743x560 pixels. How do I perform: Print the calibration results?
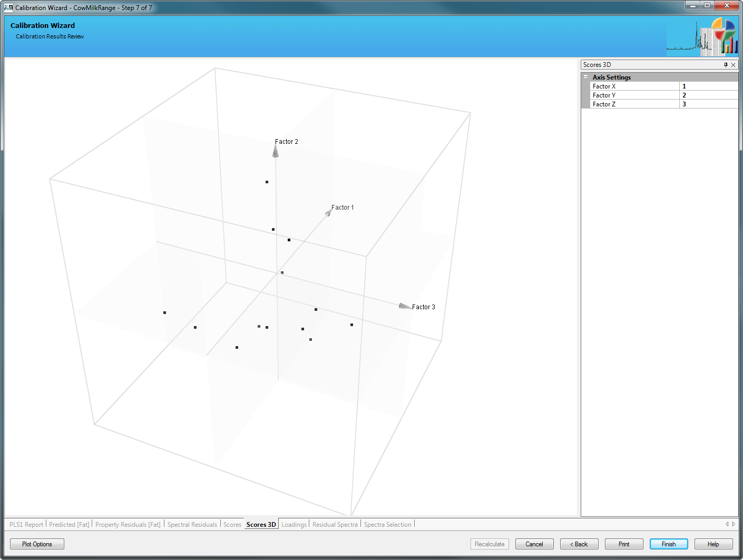pyautogui.click(x=624, y=544)
